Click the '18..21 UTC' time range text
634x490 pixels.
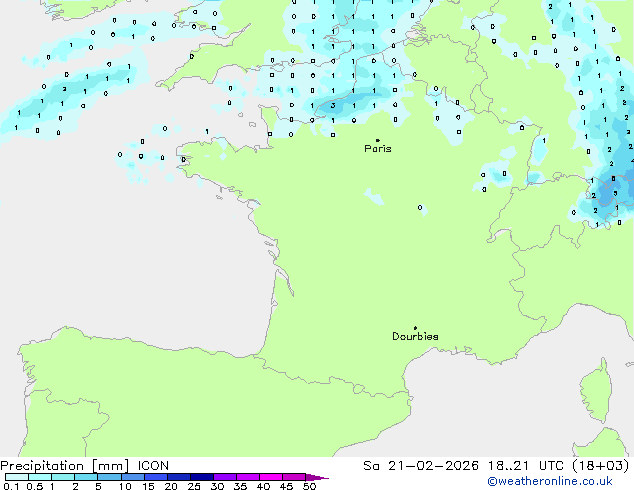coord(525,466)
